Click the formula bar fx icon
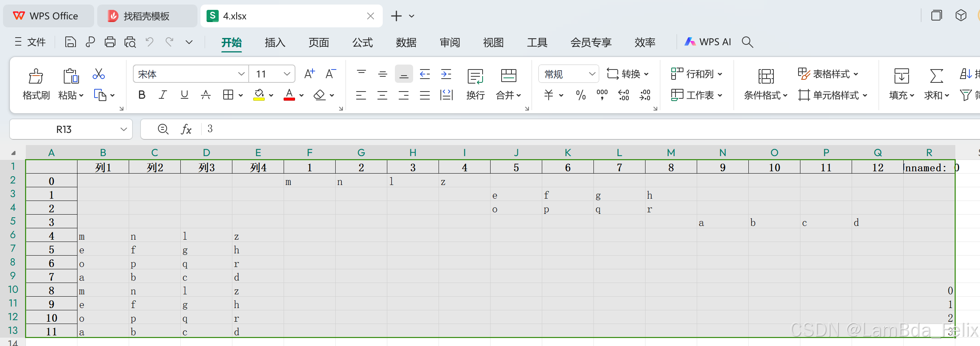 pos(186,130)
